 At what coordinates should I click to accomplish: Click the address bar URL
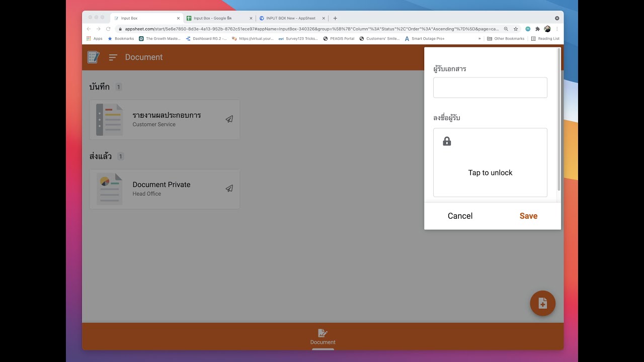tap(312, 29)
